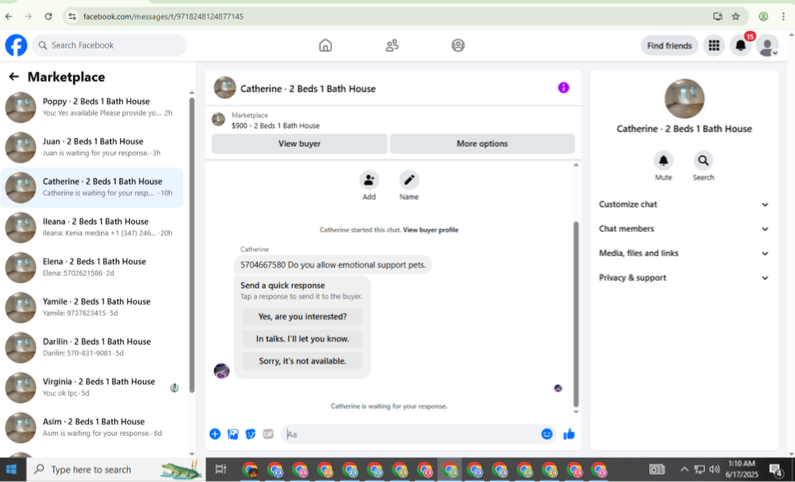
Task: Click the $900 listing thumbnail under Marketplace
Action: point(219,120)
